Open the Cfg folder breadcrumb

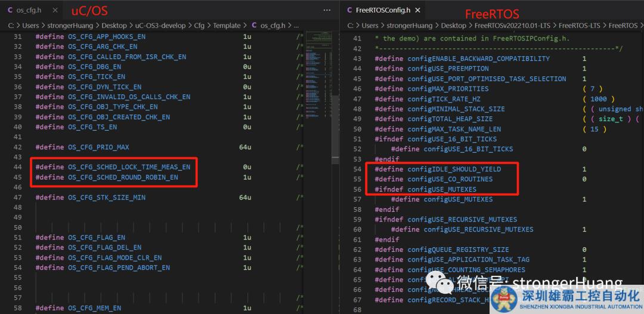coord(200,26)
